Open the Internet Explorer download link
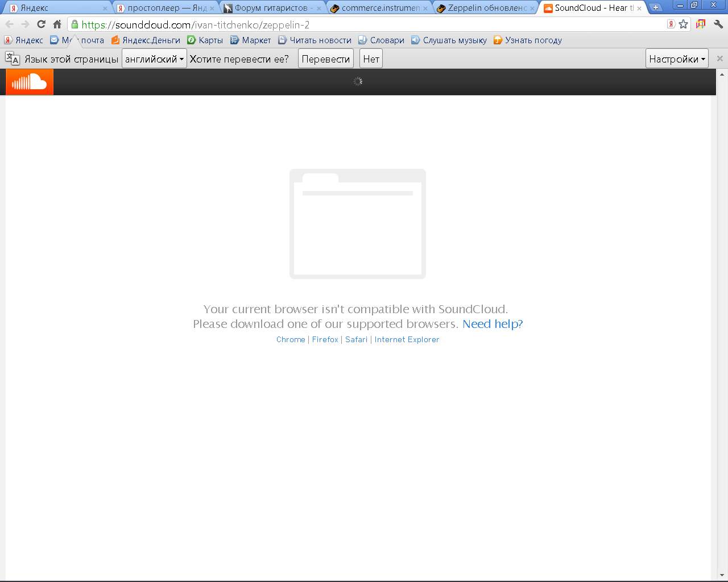This screenshot has height=582, width=728. pos(407,339)
